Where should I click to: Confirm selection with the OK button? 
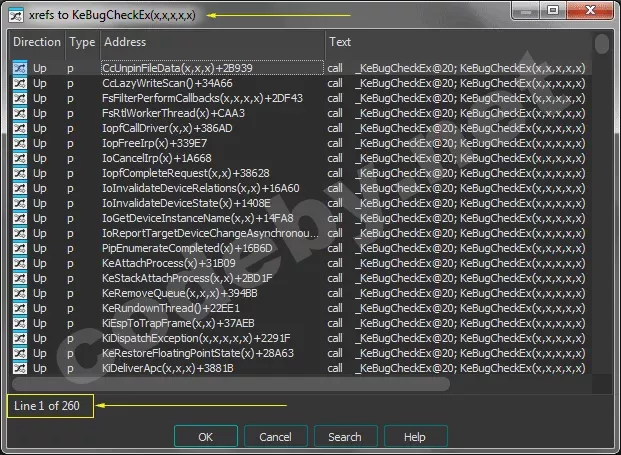(x=206, y=436)
